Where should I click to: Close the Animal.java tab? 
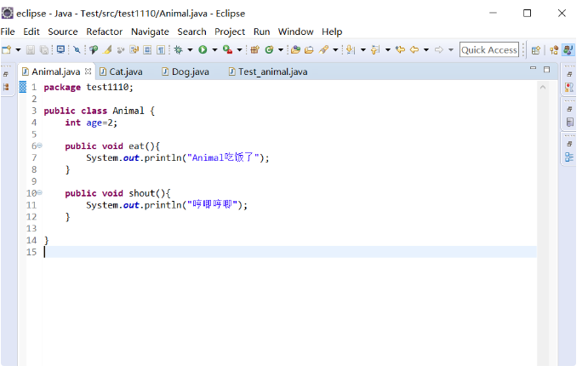(88, 71)
